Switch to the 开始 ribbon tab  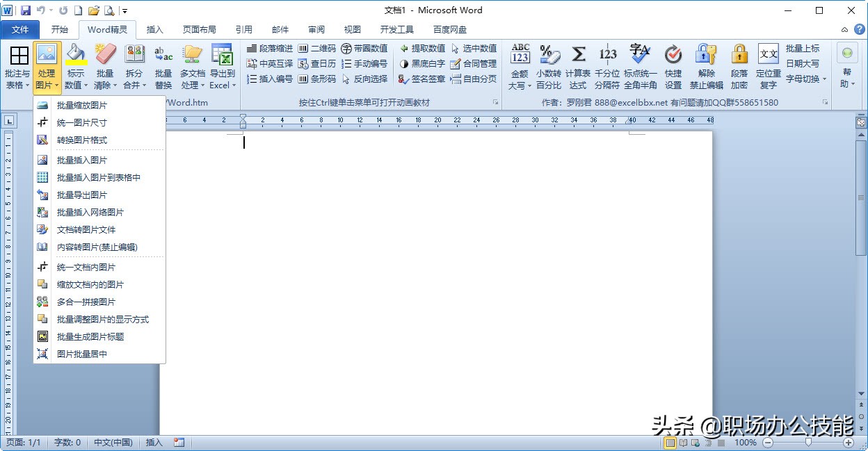click(60, 29)
